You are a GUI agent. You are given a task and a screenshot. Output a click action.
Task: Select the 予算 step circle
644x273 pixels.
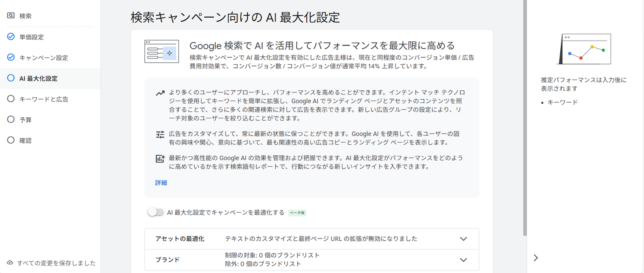11,119
